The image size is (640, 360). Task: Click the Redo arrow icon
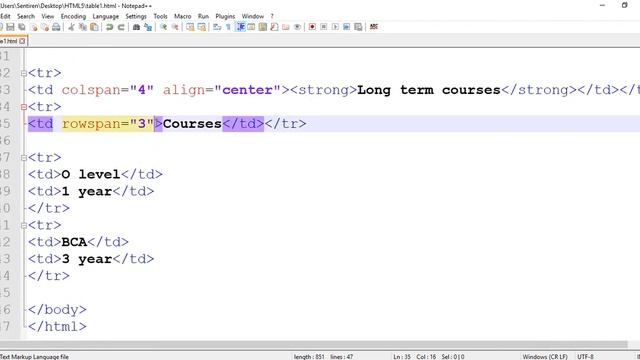[121, 27]
